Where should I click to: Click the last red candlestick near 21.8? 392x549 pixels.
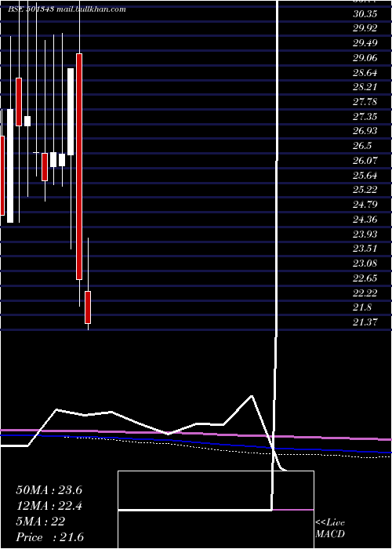pos(88,307)
